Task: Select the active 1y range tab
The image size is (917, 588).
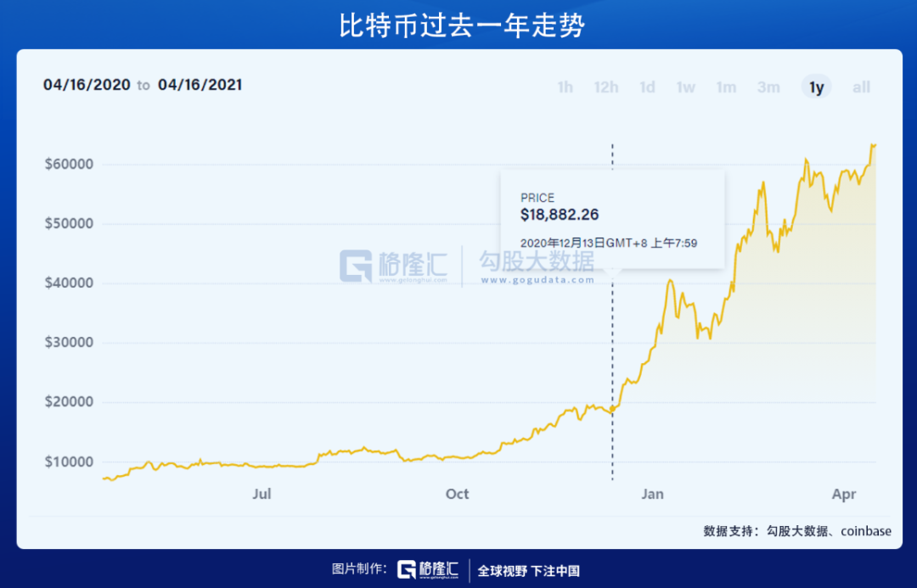Action: 817,87
